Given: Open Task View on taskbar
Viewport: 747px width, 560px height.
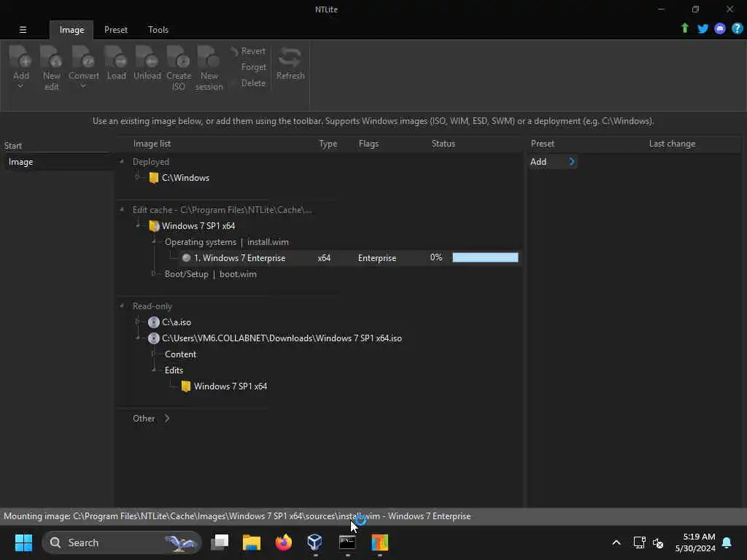Looking at the screenshot, I should pos(220,542).
